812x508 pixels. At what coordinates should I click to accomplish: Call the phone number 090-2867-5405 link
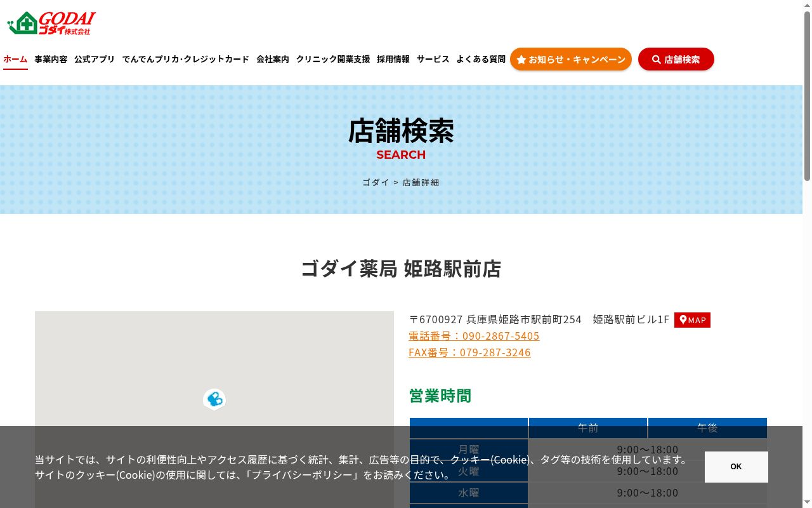(474, 336)
